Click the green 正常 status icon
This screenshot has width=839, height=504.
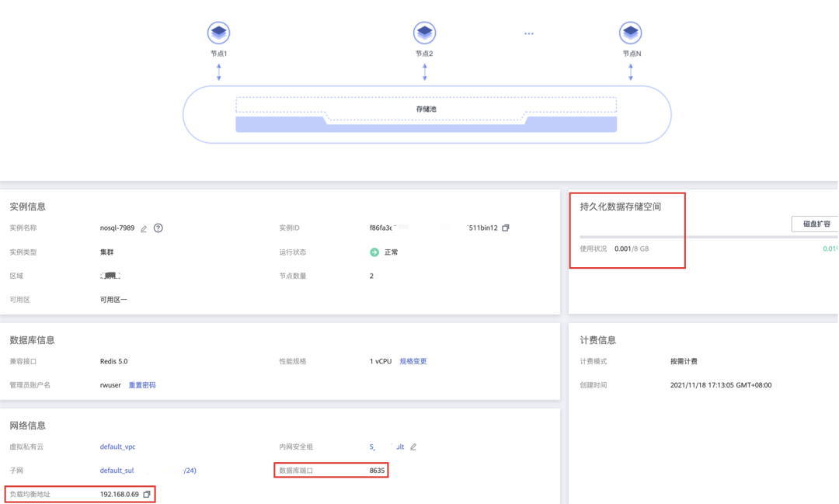[374, 252]
